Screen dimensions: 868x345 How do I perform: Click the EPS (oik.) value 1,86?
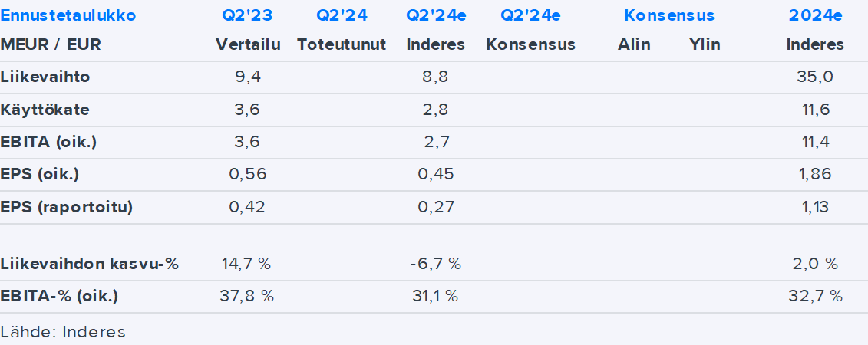coord(815,174)
